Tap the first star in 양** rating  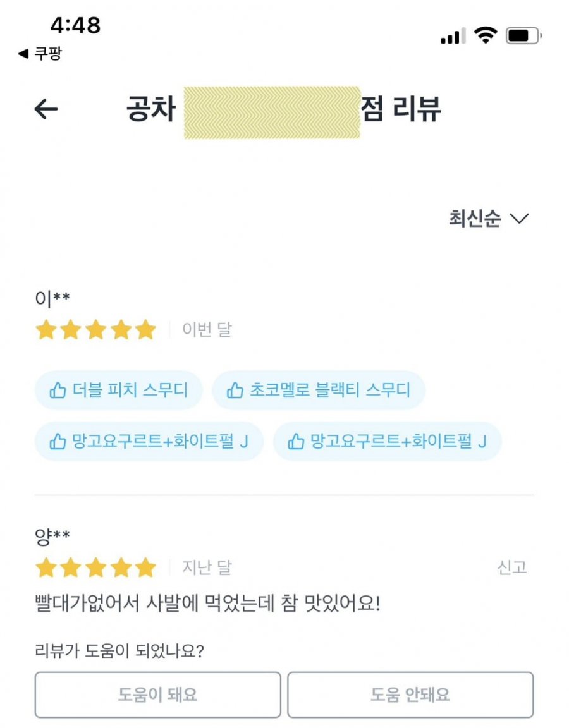(46, 568)
